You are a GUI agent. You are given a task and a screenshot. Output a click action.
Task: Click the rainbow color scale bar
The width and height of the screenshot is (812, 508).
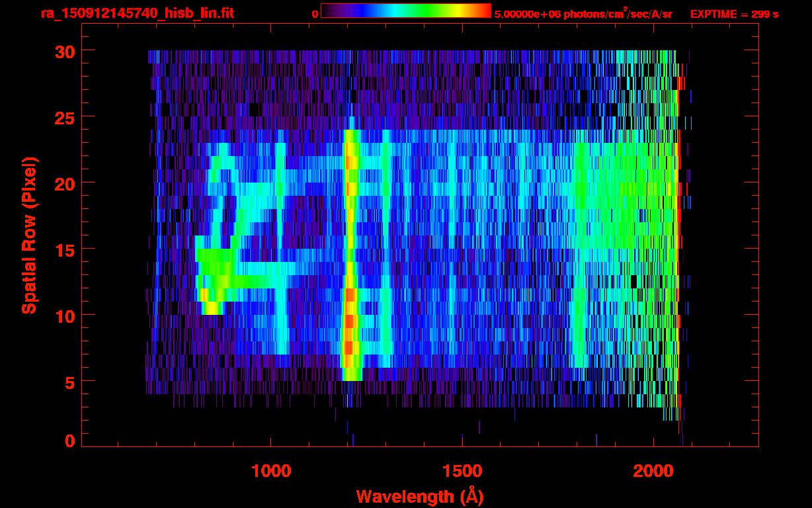(406, 11)
